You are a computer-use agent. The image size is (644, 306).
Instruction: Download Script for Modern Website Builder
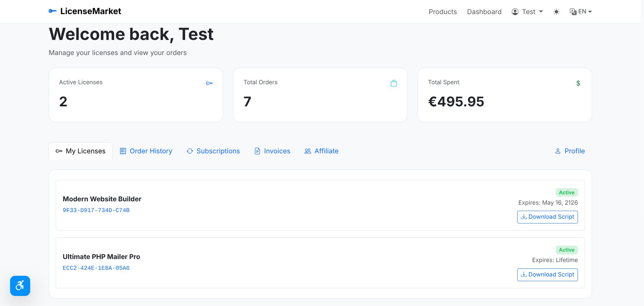[547, 217]
